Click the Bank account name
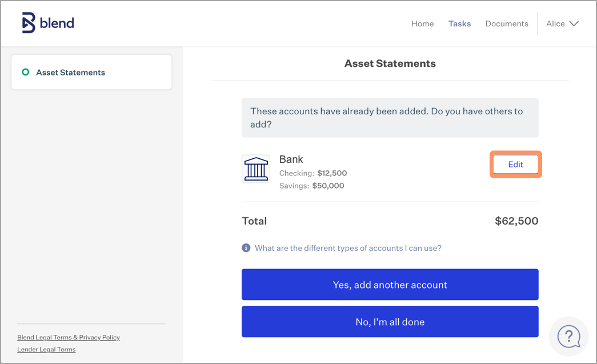The width and height of the screenshot is (597, 364). 291,159
